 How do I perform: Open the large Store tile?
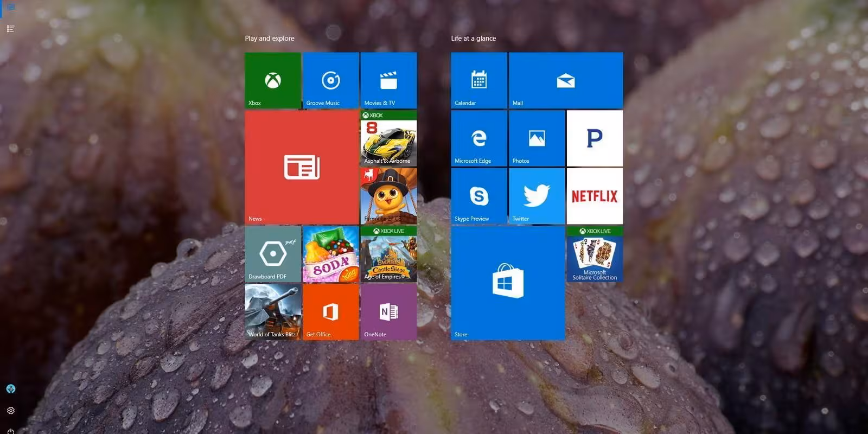pos(508,283)
